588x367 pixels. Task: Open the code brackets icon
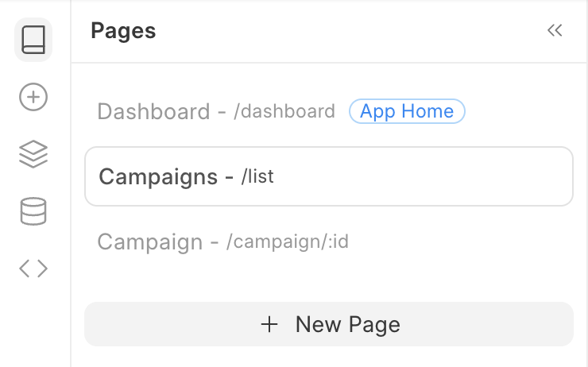point(33,268)
